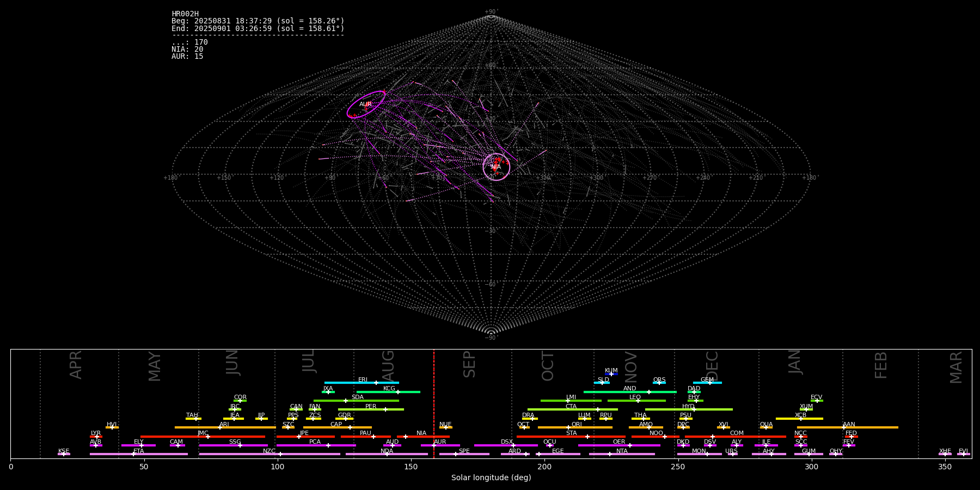
Task: Select the SPE shower bar in the timeline
Action: [464, 454]
